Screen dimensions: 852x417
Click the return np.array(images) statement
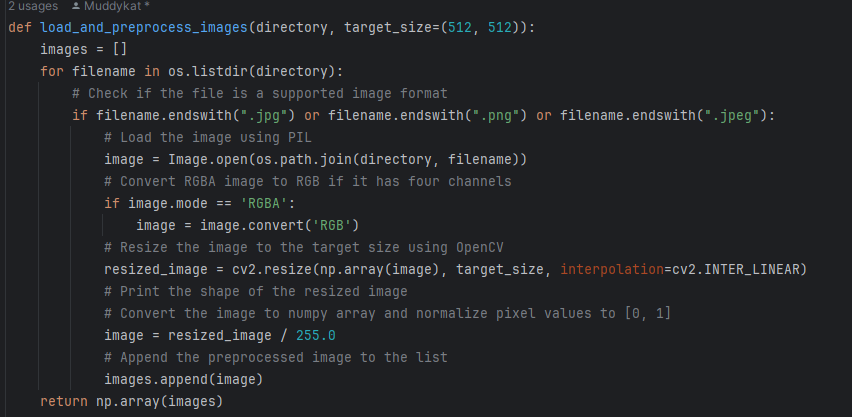131,402
